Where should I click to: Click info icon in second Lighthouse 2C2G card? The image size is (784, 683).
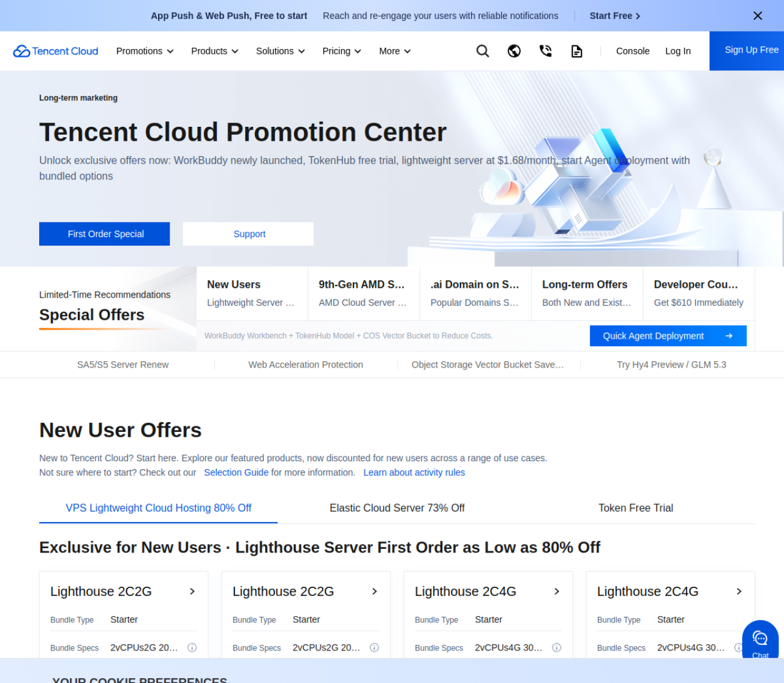374,647
